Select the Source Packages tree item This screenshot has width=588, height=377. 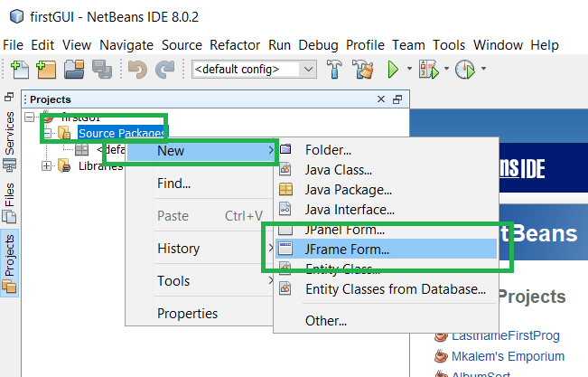(x=122, y=133)
